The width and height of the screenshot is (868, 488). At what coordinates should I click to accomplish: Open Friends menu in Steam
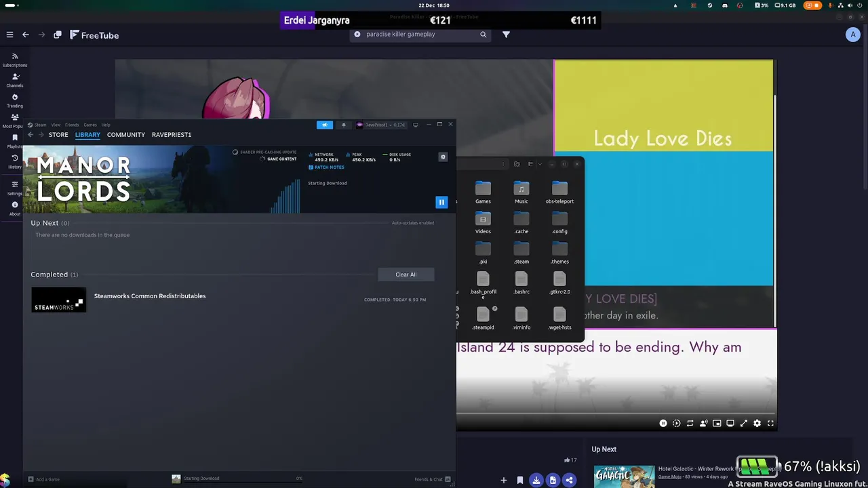click(x=72, y=125)
